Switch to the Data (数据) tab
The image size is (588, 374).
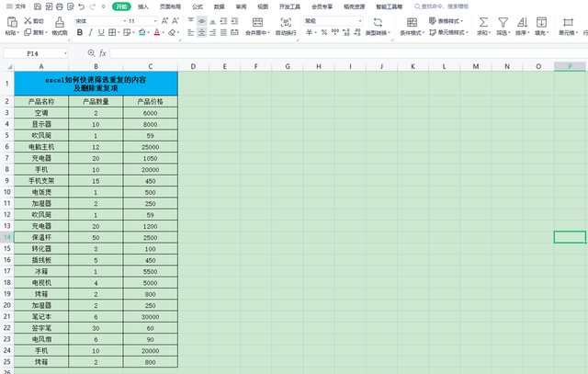click(219, 6)
